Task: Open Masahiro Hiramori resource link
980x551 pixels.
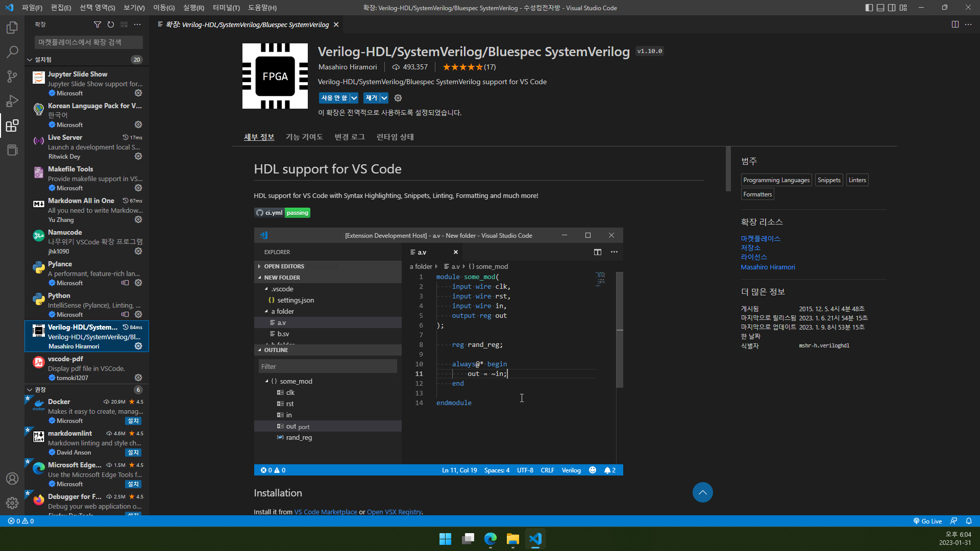Action: tap(768, 267)
